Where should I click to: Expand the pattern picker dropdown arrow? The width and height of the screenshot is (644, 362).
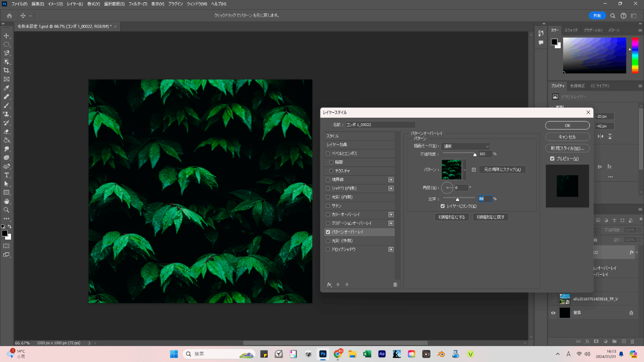coord(464,170)
